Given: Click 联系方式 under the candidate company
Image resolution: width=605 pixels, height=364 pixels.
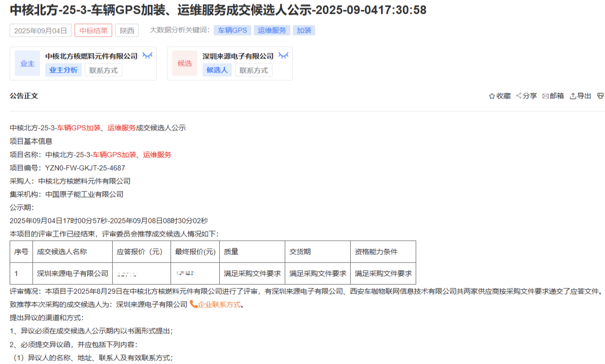Looking at the screenshot, I should (253, 70).
